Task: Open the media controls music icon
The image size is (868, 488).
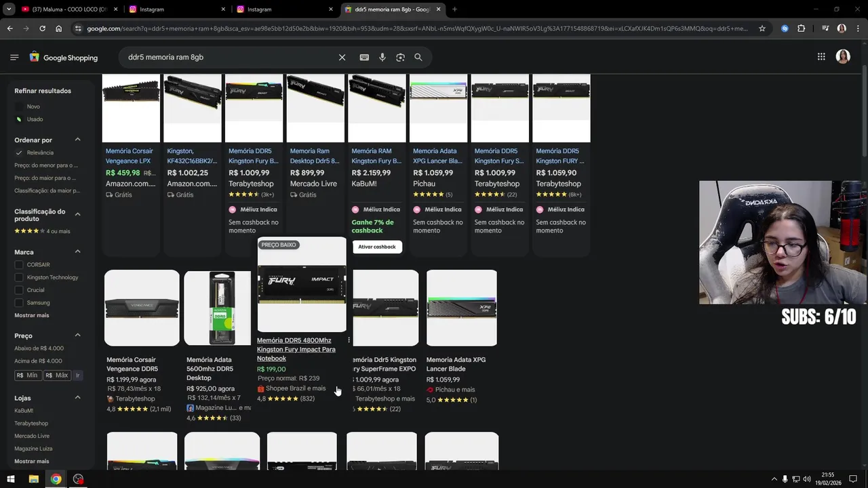Action: (x=825, y=28)
